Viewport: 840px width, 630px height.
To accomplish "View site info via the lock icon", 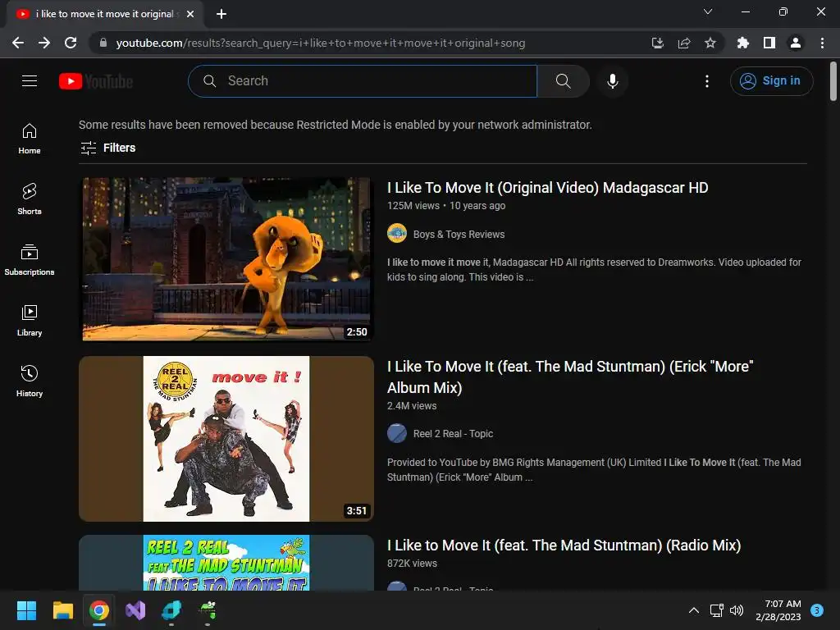I will pyautogui.click(x=103, y=43).
